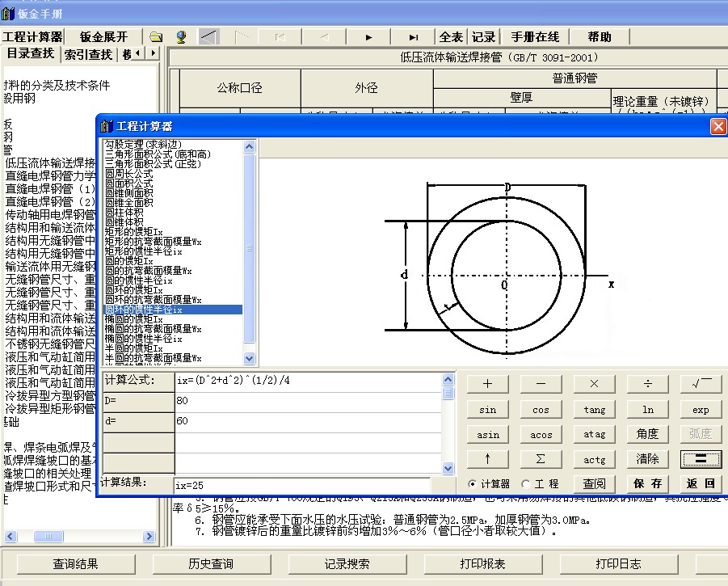The height and width of the screenshot is (586, 728).
Task: Open 手册在线 from the toolbar
Action: [535, 37]
